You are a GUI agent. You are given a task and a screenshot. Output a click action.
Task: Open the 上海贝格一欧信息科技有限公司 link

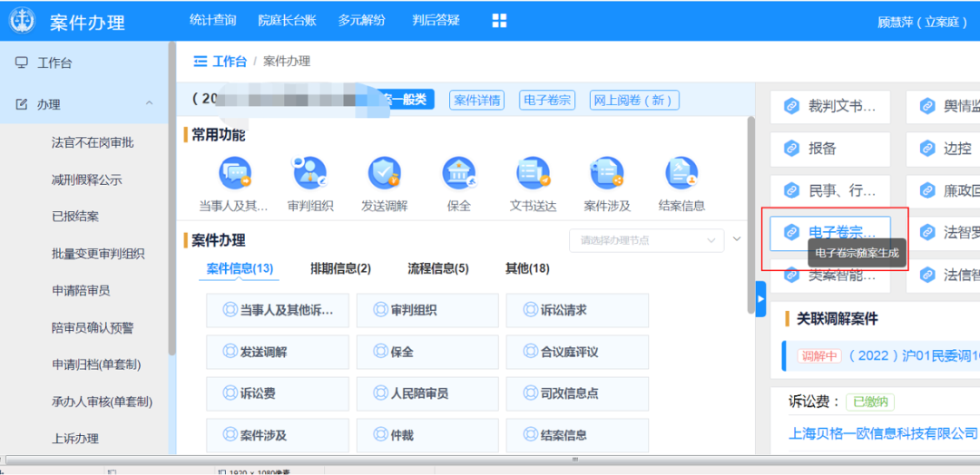click(883, 432)
